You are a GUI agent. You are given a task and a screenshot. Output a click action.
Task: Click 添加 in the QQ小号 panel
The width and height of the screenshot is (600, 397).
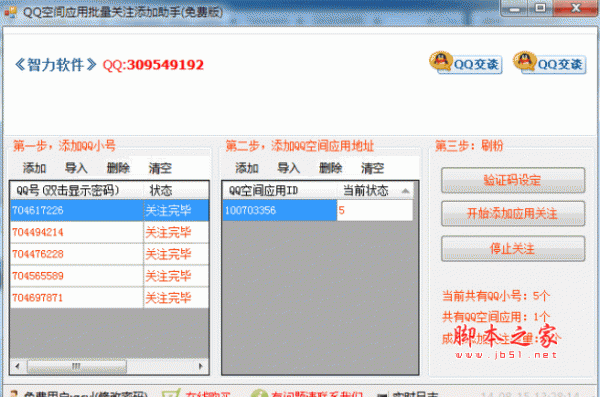click(x=34, y=168)
